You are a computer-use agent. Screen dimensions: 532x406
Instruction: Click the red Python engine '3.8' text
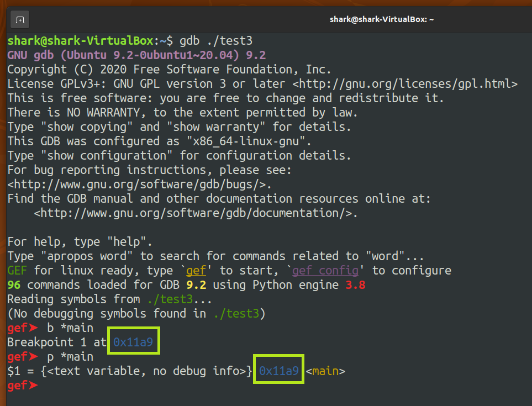coord(356,285)
